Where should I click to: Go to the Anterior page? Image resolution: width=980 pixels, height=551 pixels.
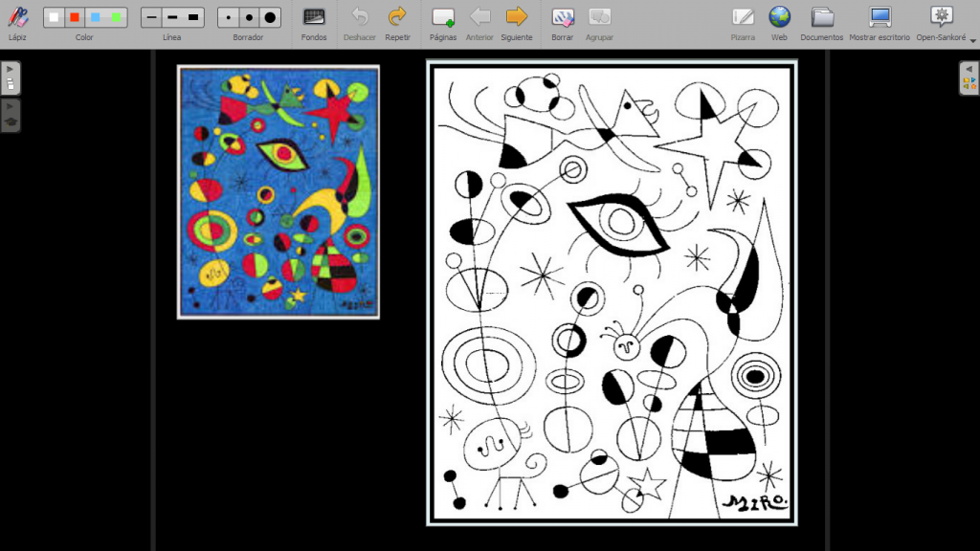click(x=479, y=23)
